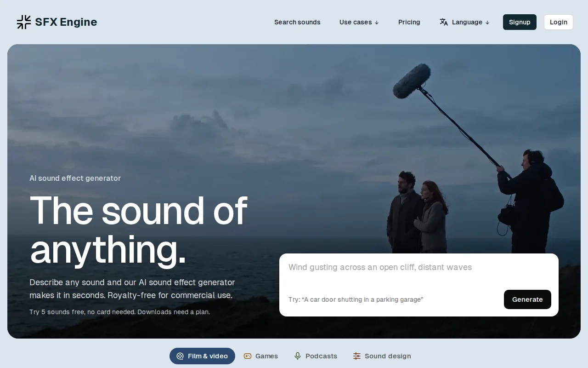Image resolution: width=588 pixels, height=368 pixels.
Task: Select the Film & video tab label
Action: (208, 356)
